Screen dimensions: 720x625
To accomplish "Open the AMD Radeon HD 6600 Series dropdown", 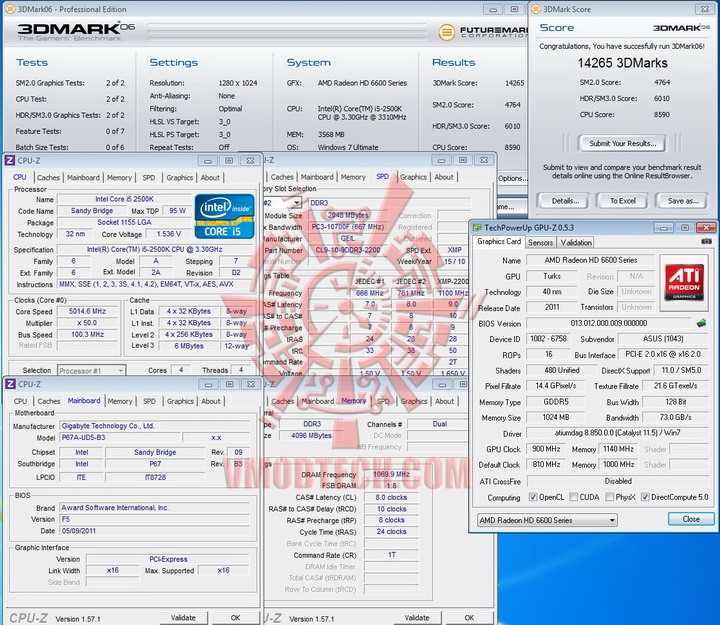I will 547,520.
